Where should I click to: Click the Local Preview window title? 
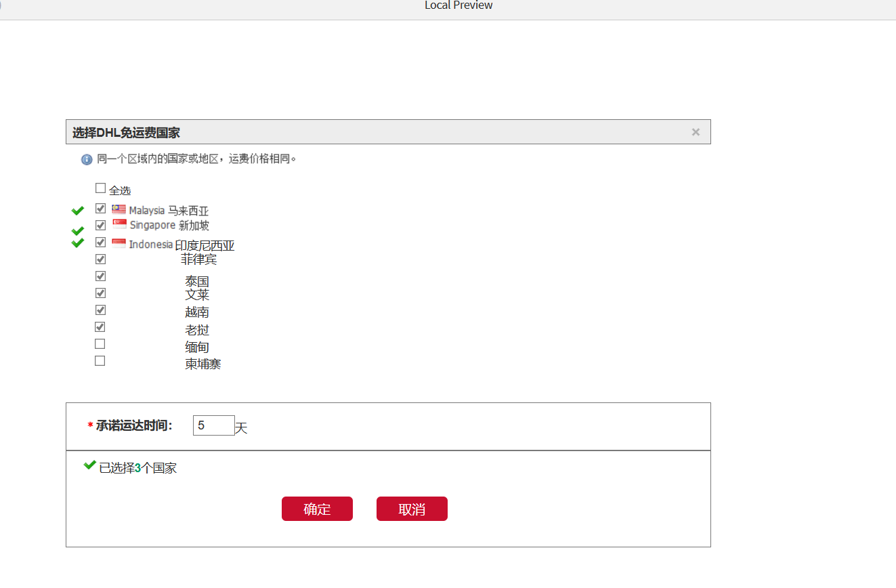point(458,5)
